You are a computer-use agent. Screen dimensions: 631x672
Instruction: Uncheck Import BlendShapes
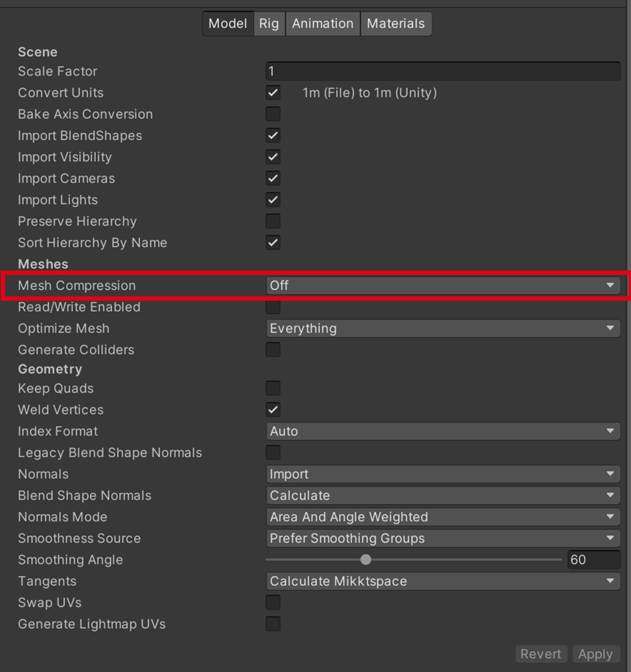point(274,136)
